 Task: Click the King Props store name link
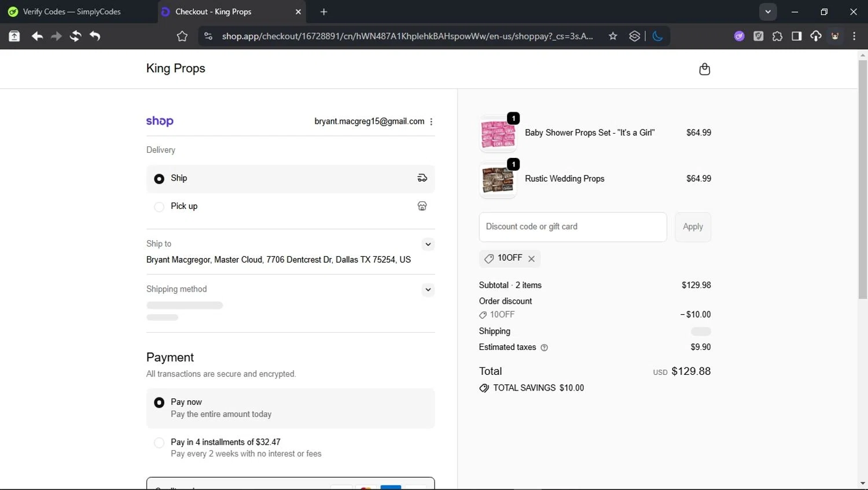tap(176, 68)
